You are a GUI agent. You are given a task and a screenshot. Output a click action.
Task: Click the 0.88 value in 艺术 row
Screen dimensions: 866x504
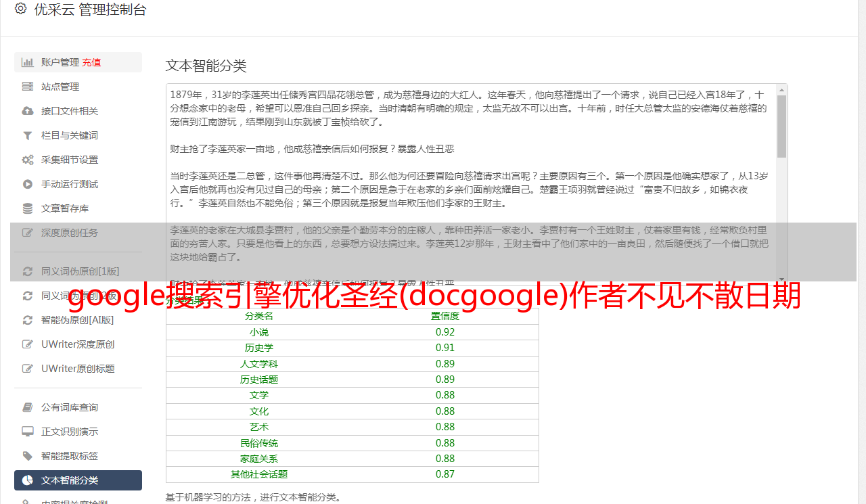445,427
